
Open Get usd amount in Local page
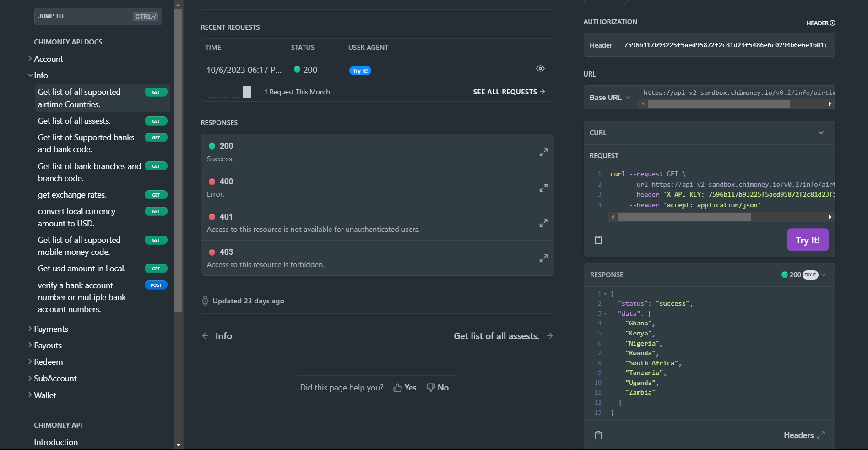[x=102, y=269]
